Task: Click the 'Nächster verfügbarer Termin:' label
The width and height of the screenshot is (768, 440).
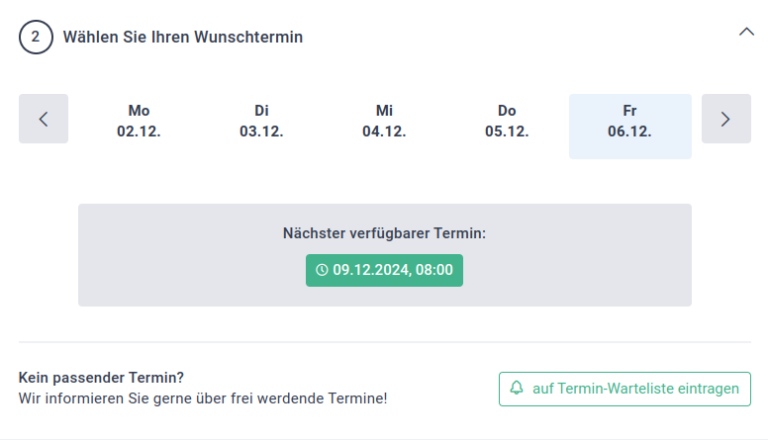Action: coord(384,233)
